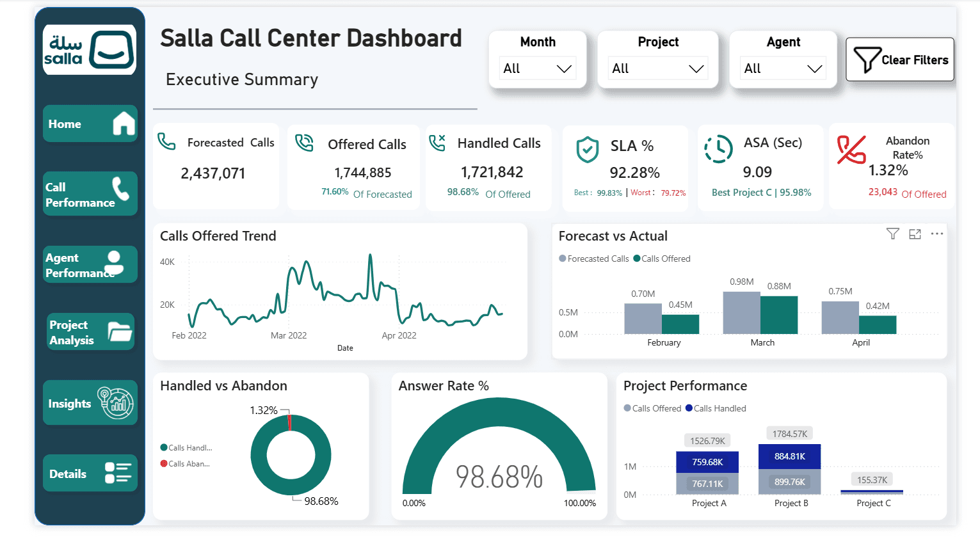Open the Month dropdown
Image resolution: width=980 pixels, height=542 pixels.
tap(538, 68)
